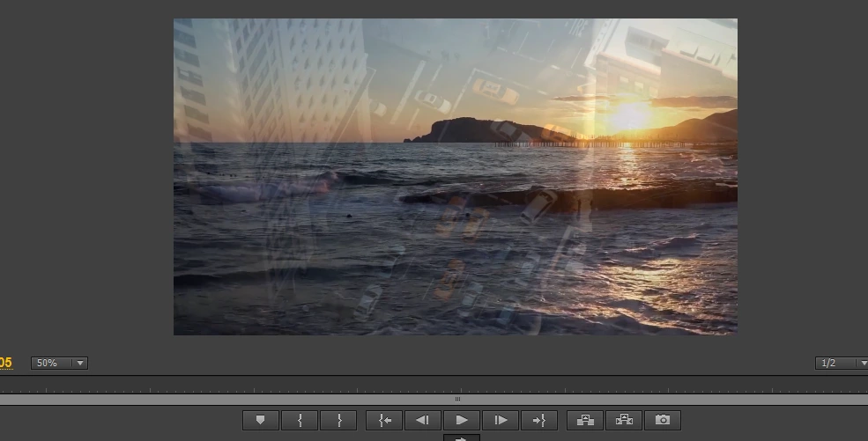Screen dimensions: 868x441
Task: Jump to the In point
Action: coord(384,421)
